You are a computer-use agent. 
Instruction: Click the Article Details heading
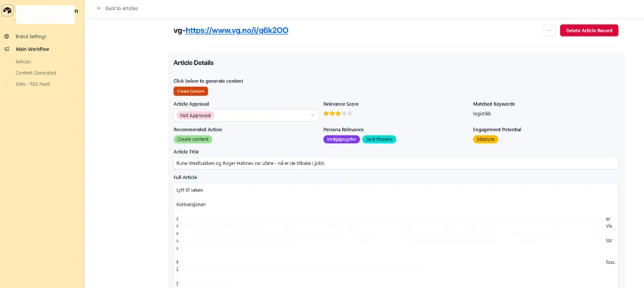194,63
